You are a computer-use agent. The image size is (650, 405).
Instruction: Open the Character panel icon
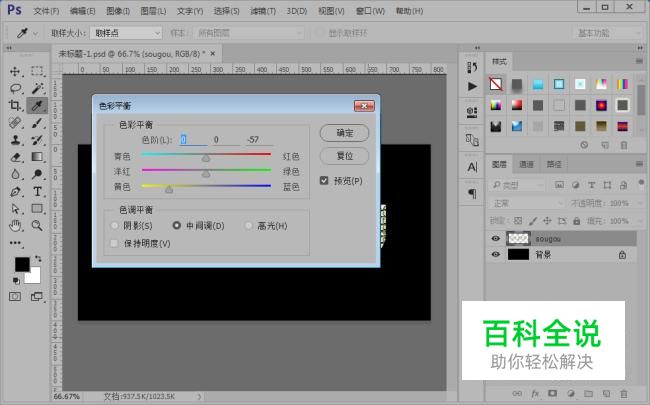tap(472, 167)
